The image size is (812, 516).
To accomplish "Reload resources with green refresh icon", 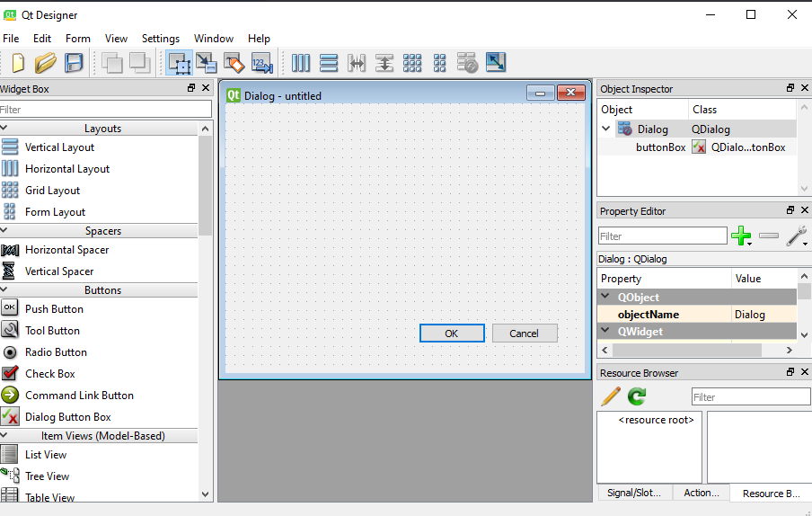I will click(637, 396).
